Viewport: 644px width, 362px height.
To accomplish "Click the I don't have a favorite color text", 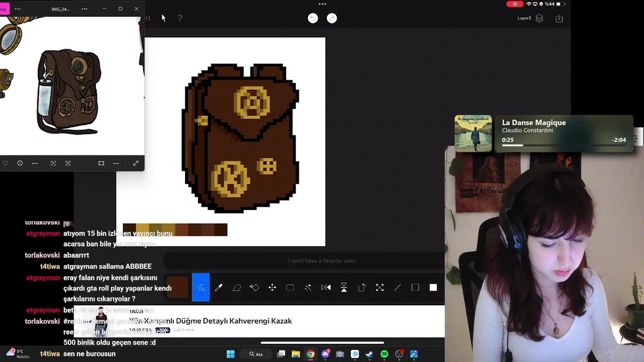I will (x=322, y=260).
